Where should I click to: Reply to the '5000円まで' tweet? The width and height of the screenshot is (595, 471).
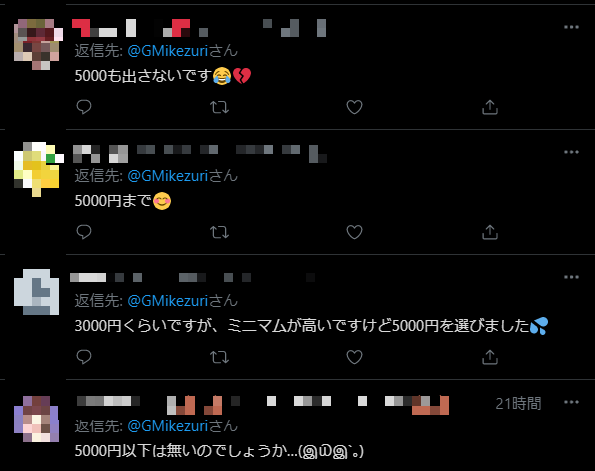point(84,232)
